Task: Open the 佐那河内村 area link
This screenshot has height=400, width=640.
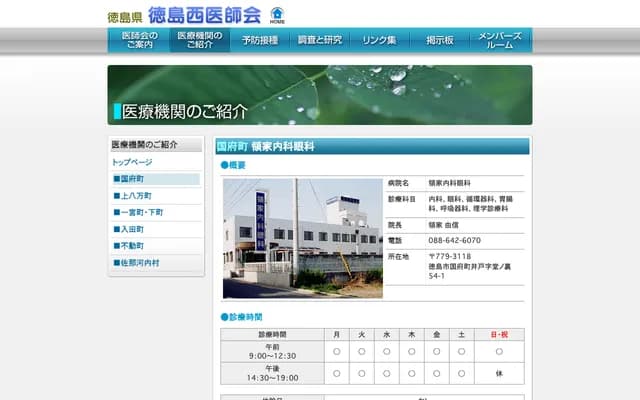Action: [139, 263]
